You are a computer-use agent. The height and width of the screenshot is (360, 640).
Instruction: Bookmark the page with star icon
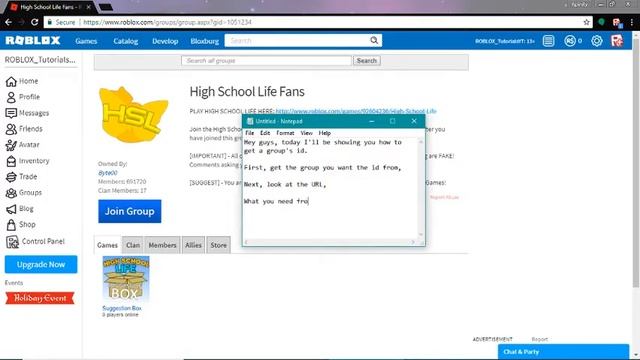pos(587,22)
